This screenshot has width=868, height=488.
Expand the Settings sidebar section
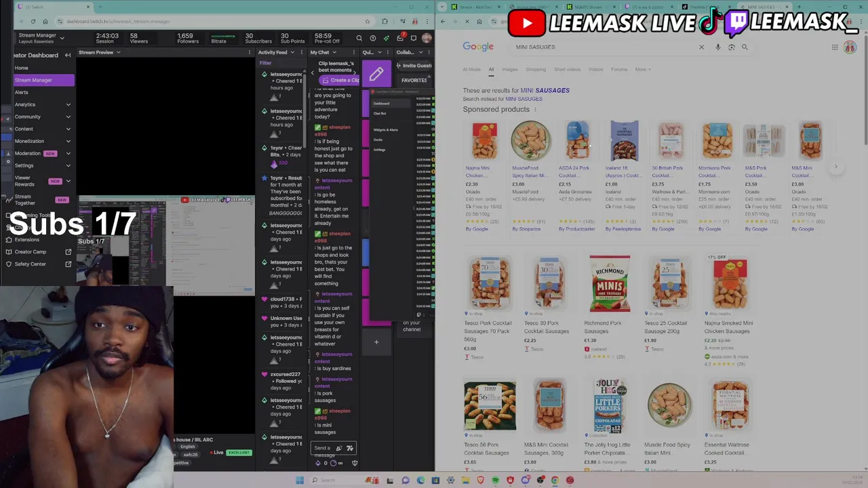coord(68,165)
